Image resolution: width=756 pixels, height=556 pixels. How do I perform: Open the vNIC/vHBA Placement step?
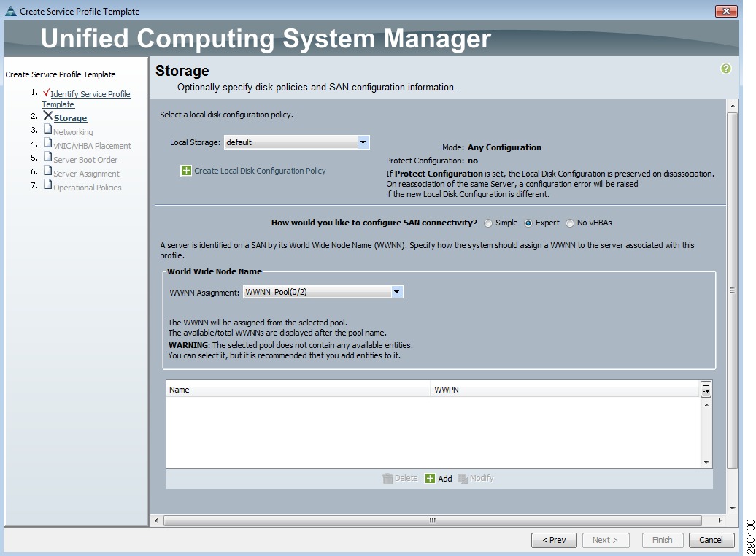pos(92,146)
